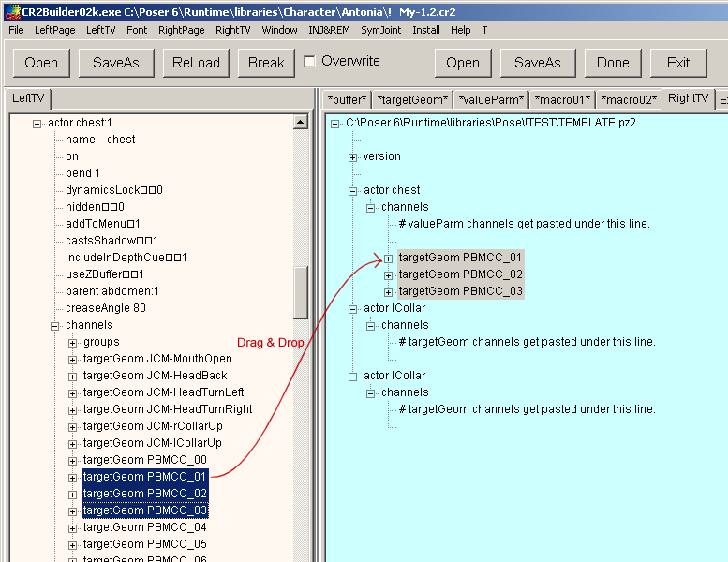The width and height of the screenshot is (728, 562).
Task: Click the CR2Builder app icon in title bar
Action: coord(12,11)
